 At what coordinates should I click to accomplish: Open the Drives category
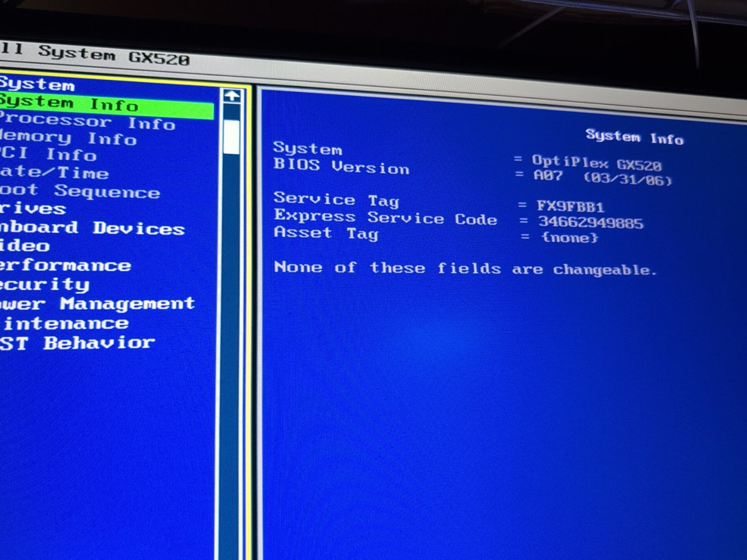[33, 209]
